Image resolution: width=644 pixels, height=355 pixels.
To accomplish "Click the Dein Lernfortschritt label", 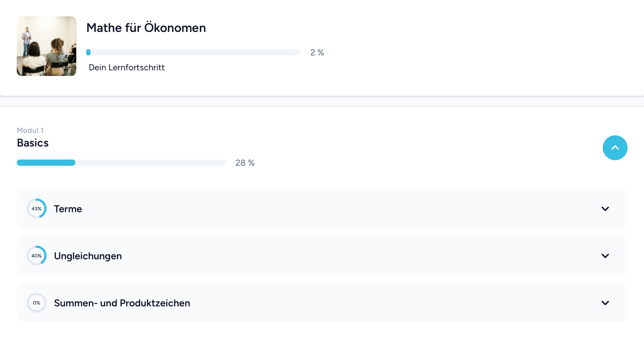I will (x=127, y=68).
